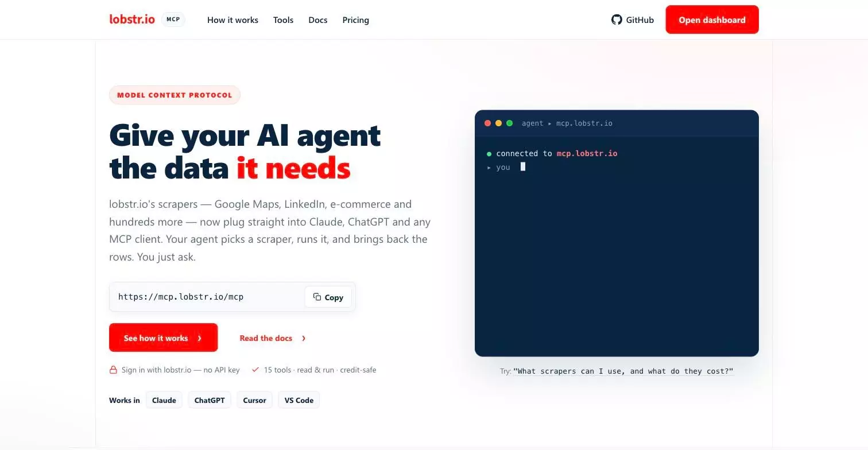Click the yellow terminal window dot
The width and height of the screenshot is (868, 450).
point(498,123)
